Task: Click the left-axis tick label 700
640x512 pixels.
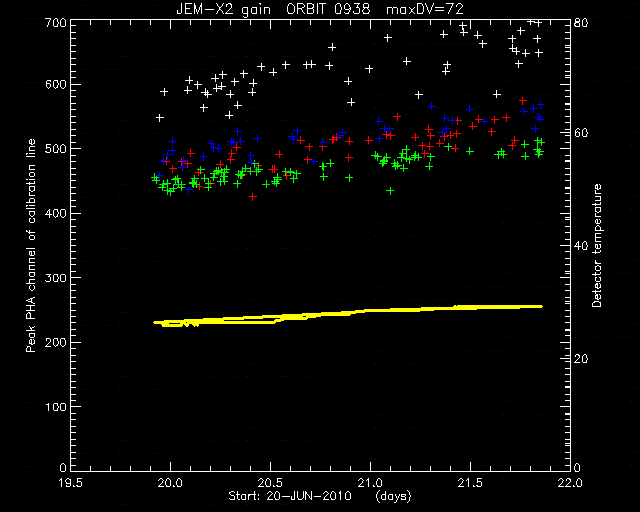Action: (x=57, y=22)
